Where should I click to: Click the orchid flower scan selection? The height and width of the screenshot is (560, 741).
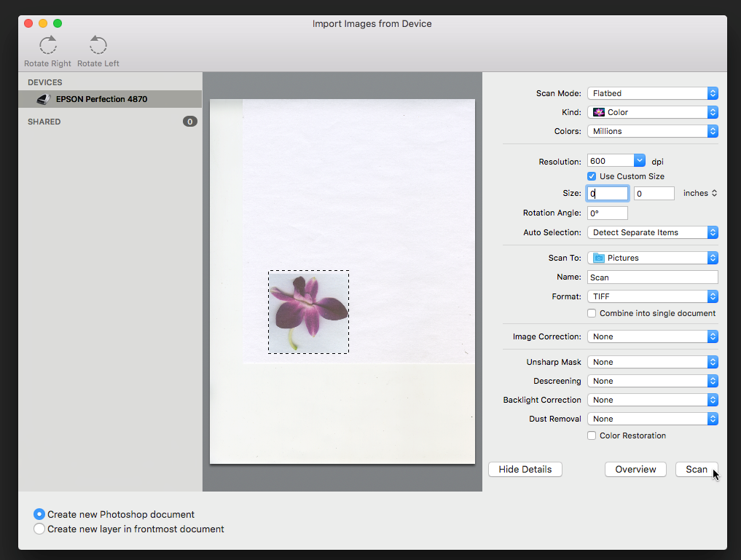(308, 311)
